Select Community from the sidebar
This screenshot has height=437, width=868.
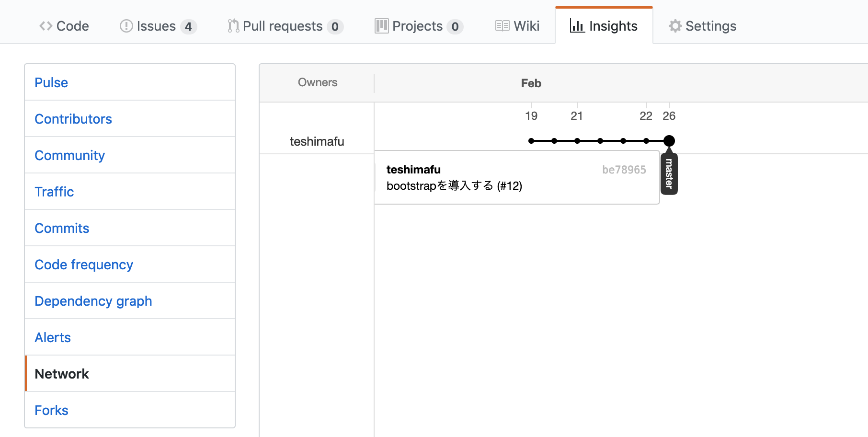[x=69, y=155]
